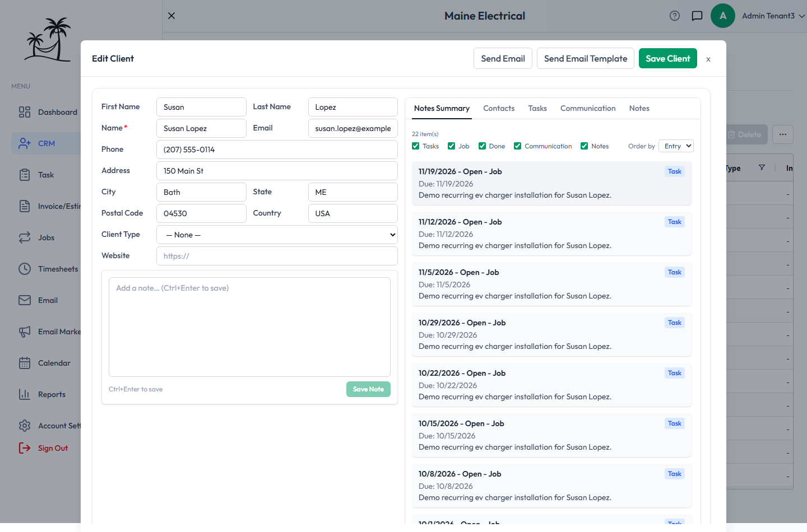Click the Save Client button

coord(668,58)
